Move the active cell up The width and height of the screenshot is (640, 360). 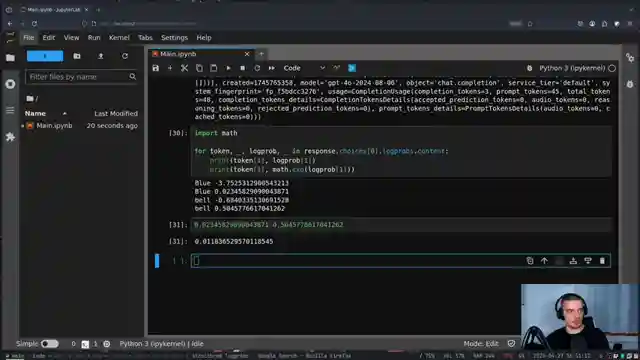pos(544,261)
